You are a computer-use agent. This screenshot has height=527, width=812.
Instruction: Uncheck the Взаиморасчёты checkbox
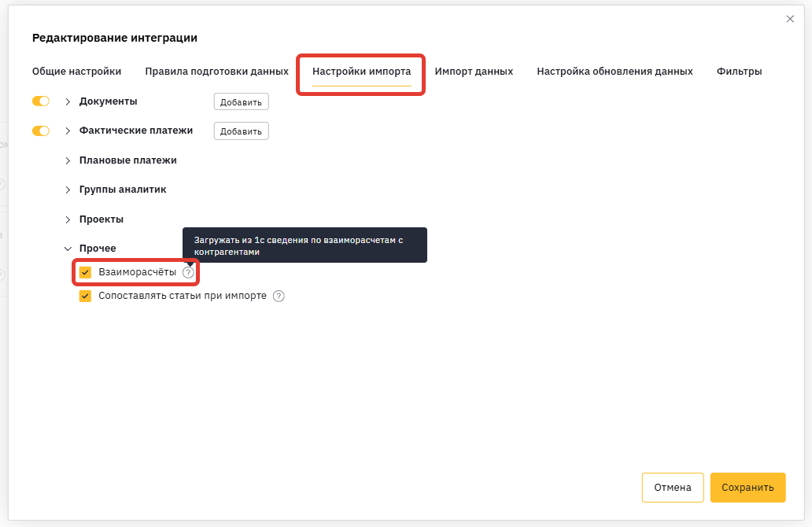(x=86, y=272)
